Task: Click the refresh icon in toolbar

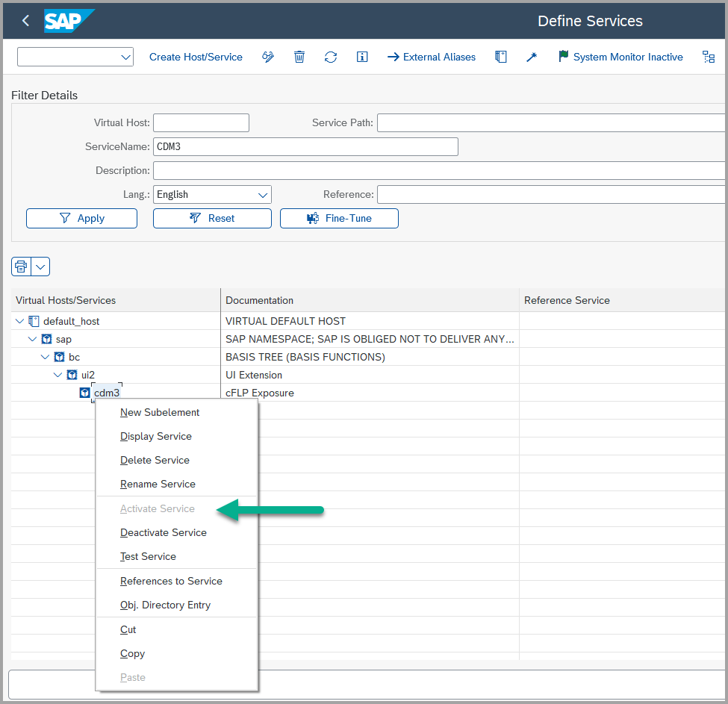Action: 331,57
